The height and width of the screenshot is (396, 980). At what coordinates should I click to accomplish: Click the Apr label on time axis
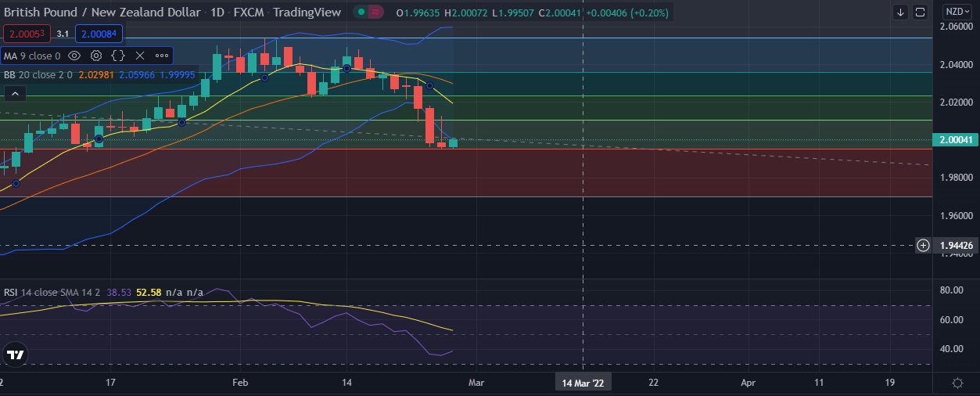coord(748,383)
